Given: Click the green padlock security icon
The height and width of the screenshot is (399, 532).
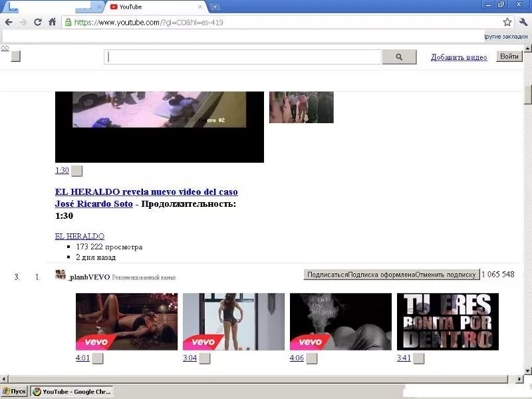Looking at the screenshot, I should point(68,23).
